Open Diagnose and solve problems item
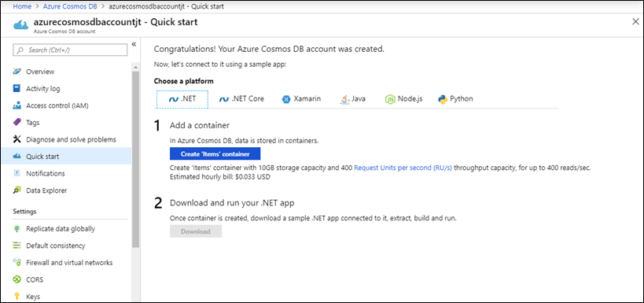The image size is (644, 303). coord(66,139)
